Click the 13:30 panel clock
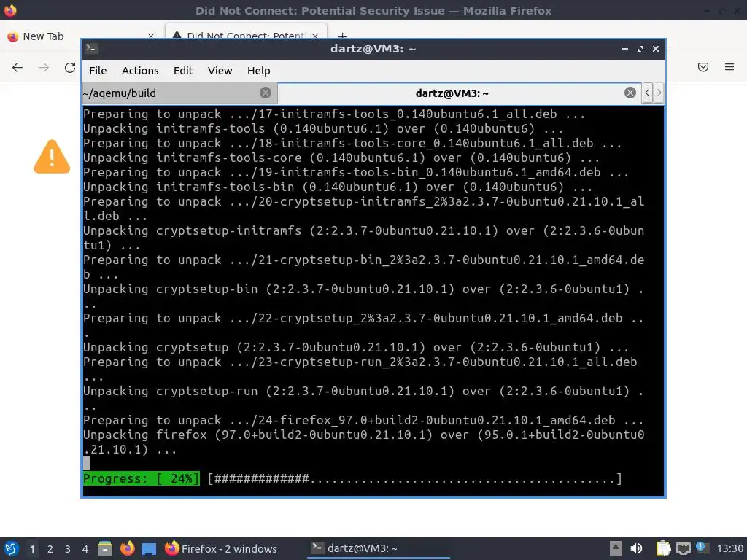This screenshot has height=560, width=747. (729, 548)
